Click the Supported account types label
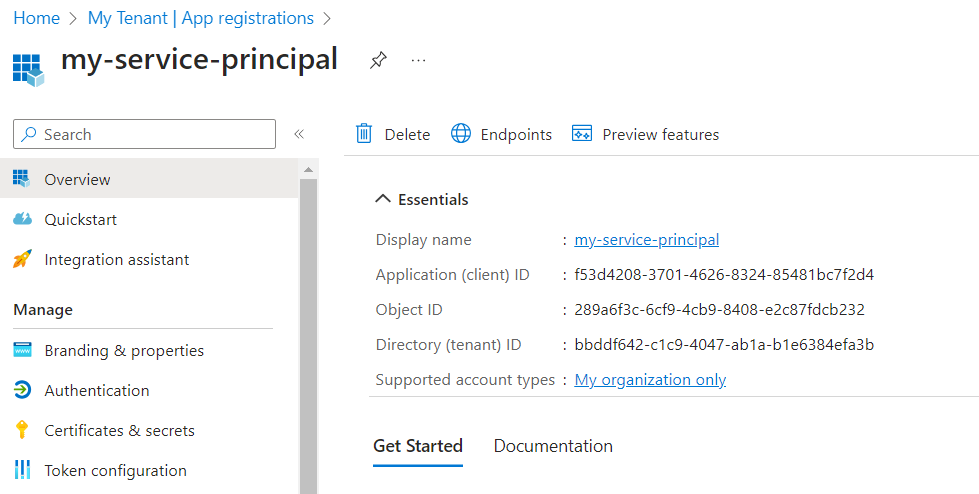Screen dimensions: 979x494 pos(465,380)
